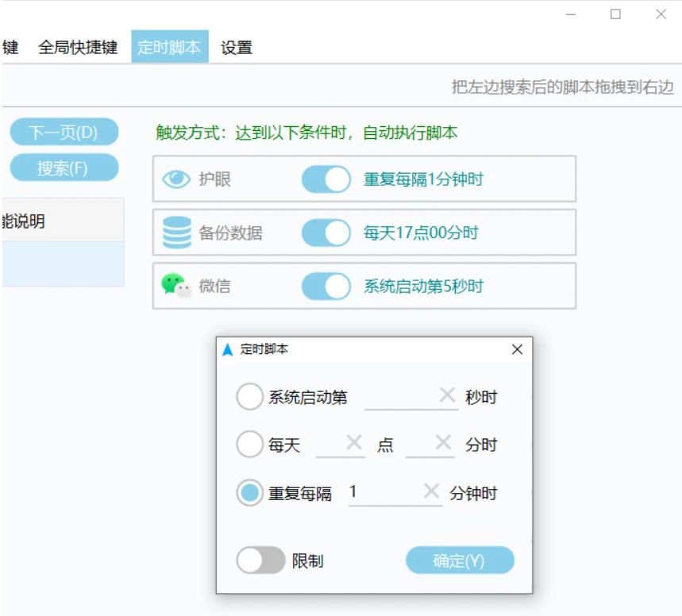Open the 全局快捷键 tab

(78, 48)
